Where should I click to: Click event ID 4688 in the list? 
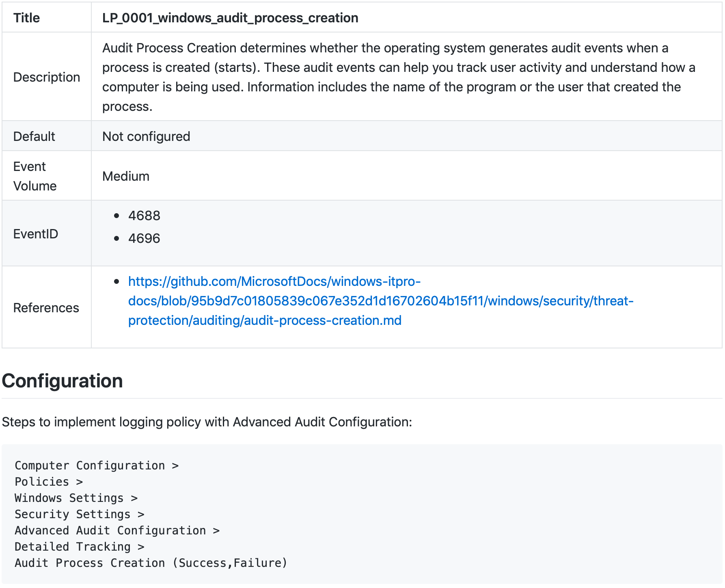coord(144,216)
